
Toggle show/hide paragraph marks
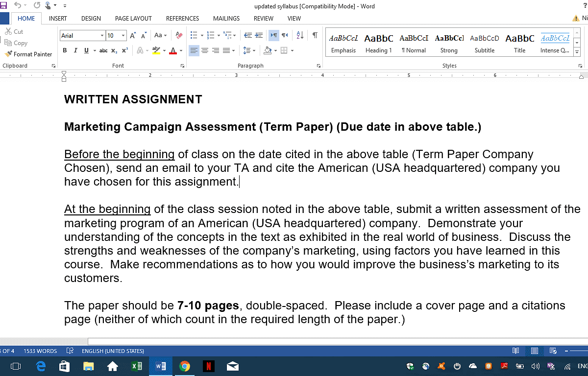click(x=315, y=35)
